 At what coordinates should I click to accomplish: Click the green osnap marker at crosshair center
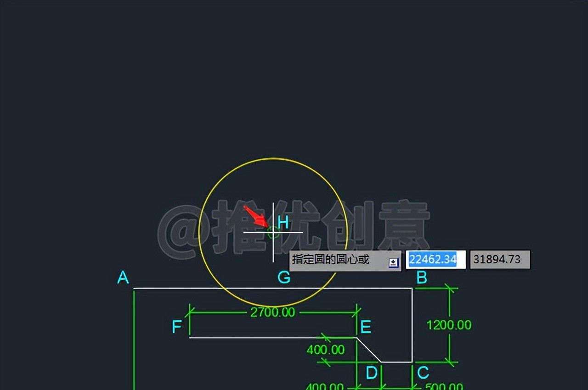point(273,233)
